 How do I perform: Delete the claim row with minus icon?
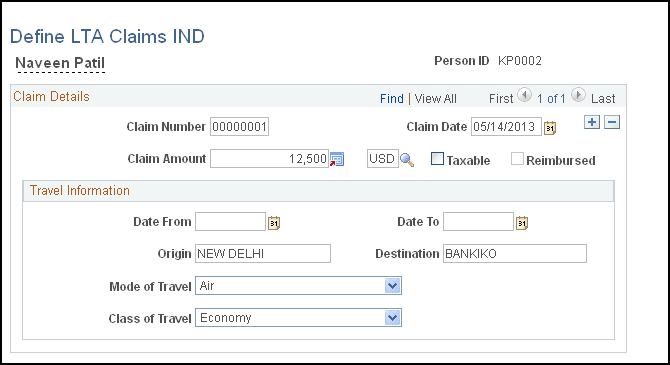tap(611, 122)
